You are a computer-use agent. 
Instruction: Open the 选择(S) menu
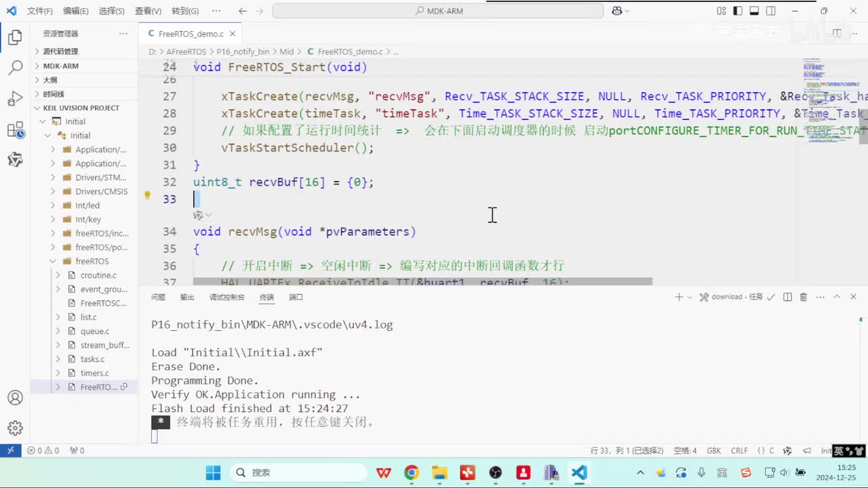112,11
